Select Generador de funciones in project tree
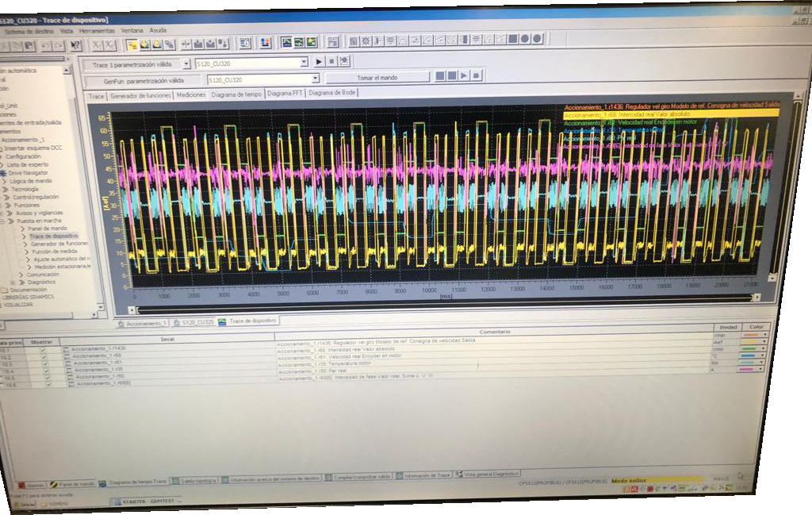This screenshot has height=515, width=812. pos(59,244)
